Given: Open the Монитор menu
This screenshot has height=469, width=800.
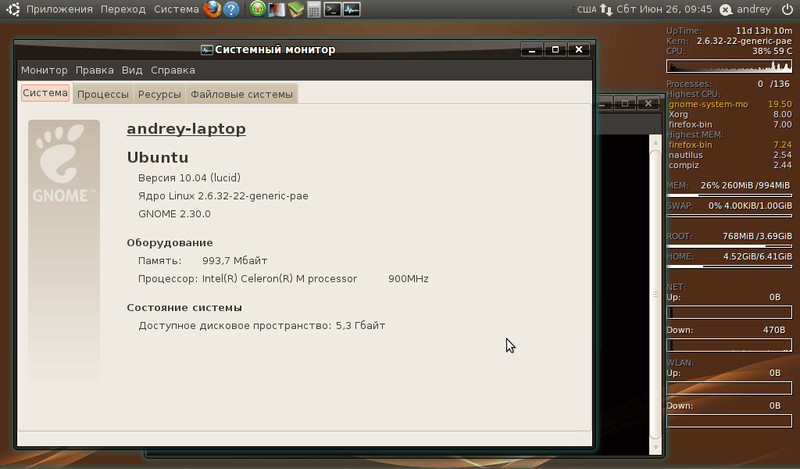Looking at the screenshot, I should pos(44,70).
